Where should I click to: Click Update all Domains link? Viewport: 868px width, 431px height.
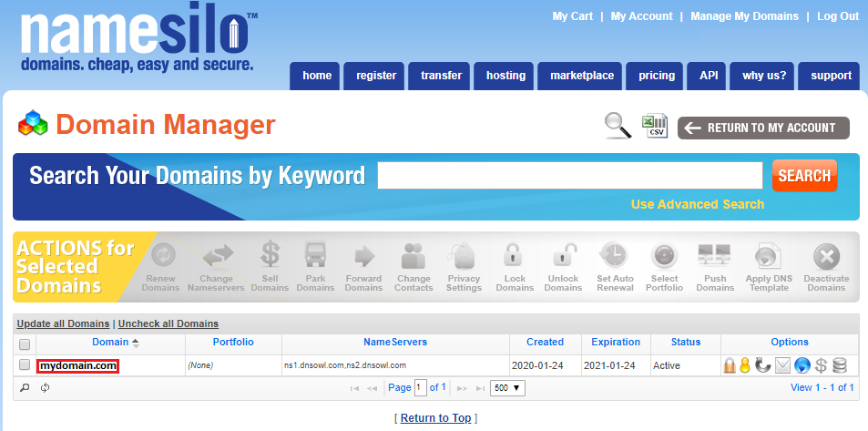tap(63, 323)
